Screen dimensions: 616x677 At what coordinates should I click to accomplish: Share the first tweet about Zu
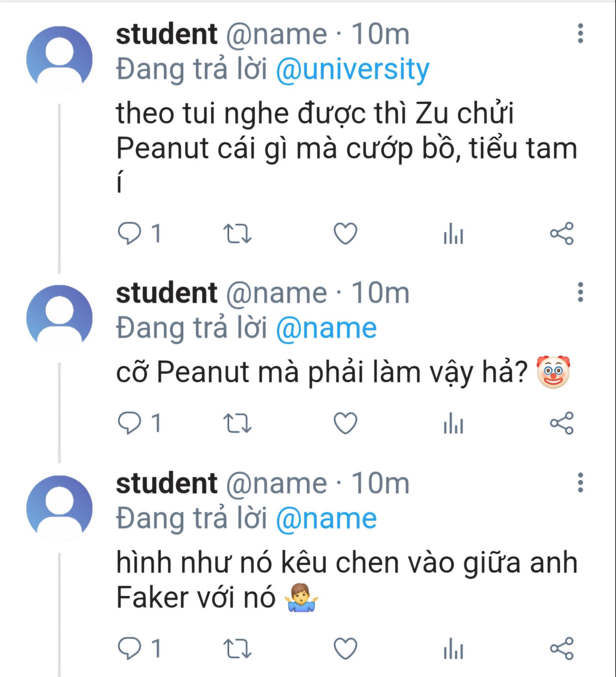click(x=562, y=233)
